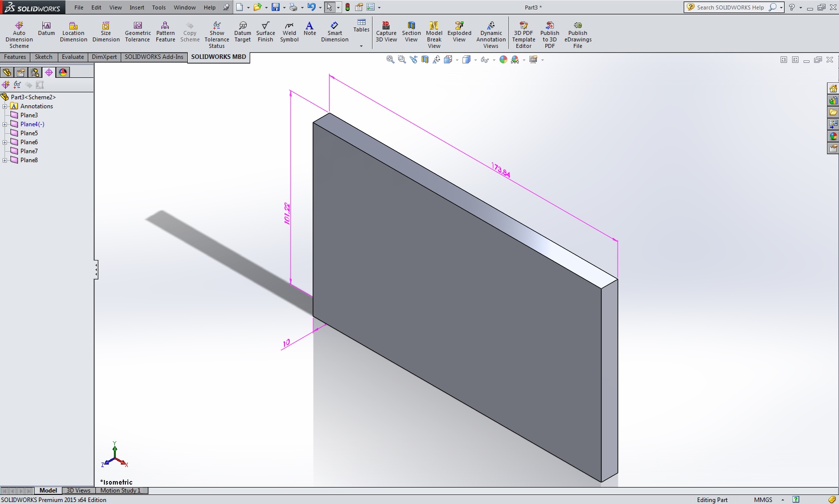
Task: Open the DisplayManager tab icon
Action: click(x=63, y=72)
